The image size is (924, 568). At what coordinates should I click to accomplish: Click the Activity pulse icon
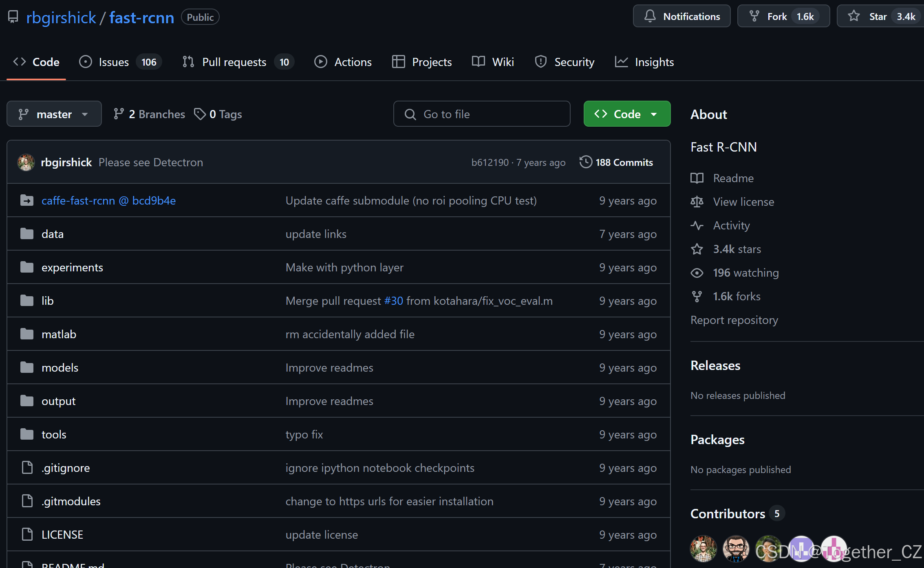[x=697, y=225]
